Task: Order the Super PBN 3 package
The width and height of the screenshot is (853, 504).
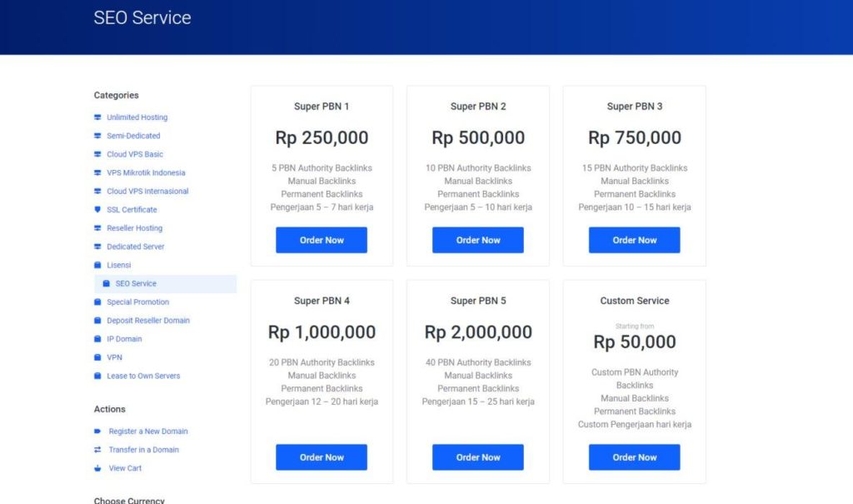Action: [634, 240]
